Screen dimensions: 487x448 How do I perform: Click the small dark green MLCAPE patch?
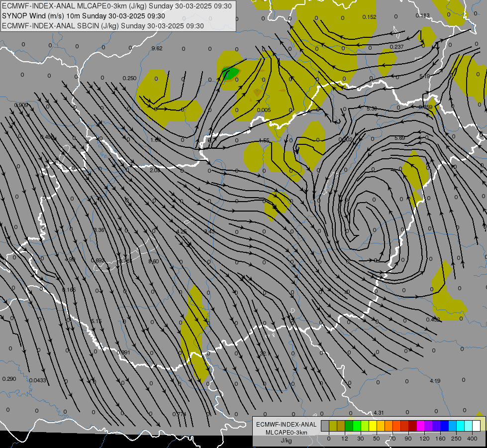pyautogui.click(x=230, y=73)
